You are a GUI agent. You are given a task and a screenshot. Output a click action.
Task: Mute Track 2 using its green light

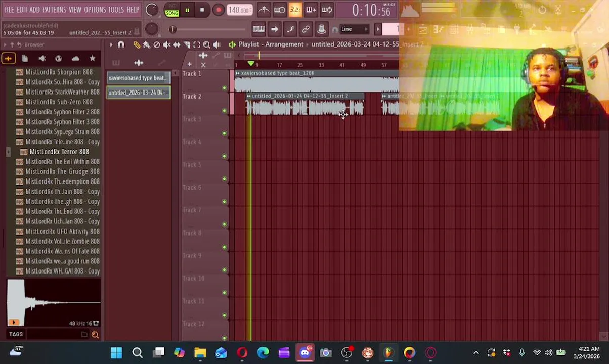pyautogui.click(x=224, y=111)
